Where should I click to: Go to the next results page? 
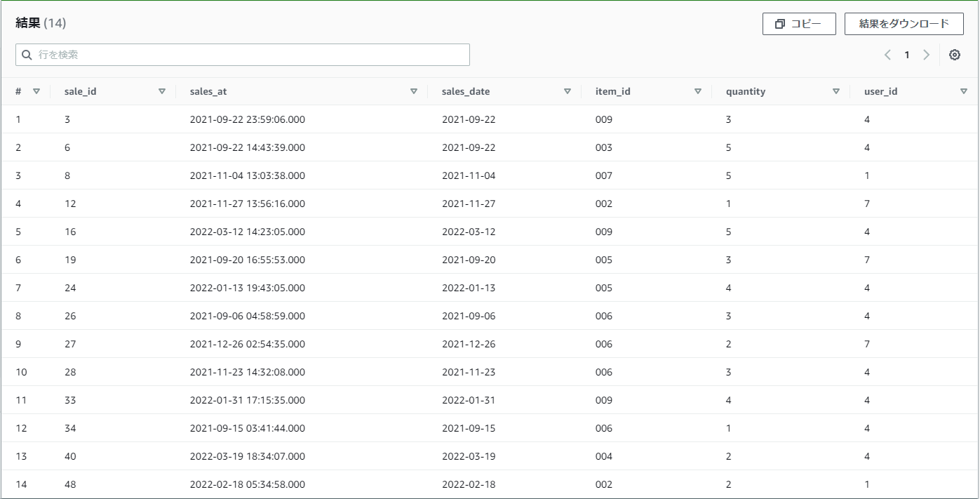click(926, 55)
